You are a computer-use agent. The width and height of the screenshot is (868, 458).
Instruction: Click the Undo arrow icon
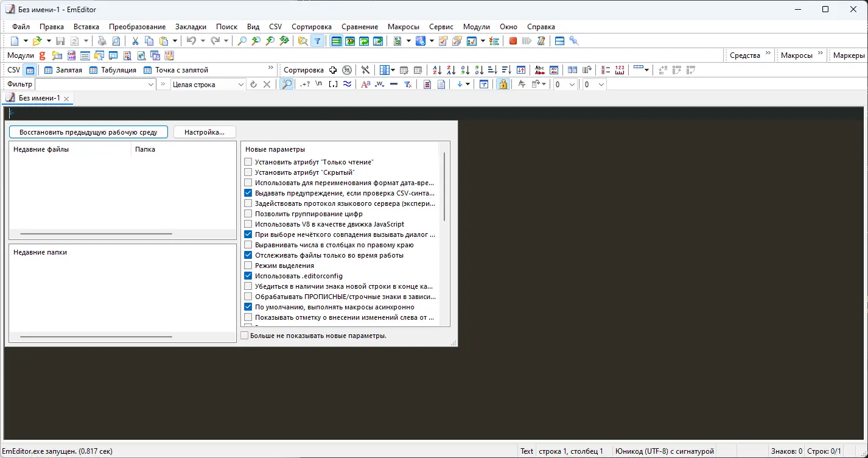point(191,41)
